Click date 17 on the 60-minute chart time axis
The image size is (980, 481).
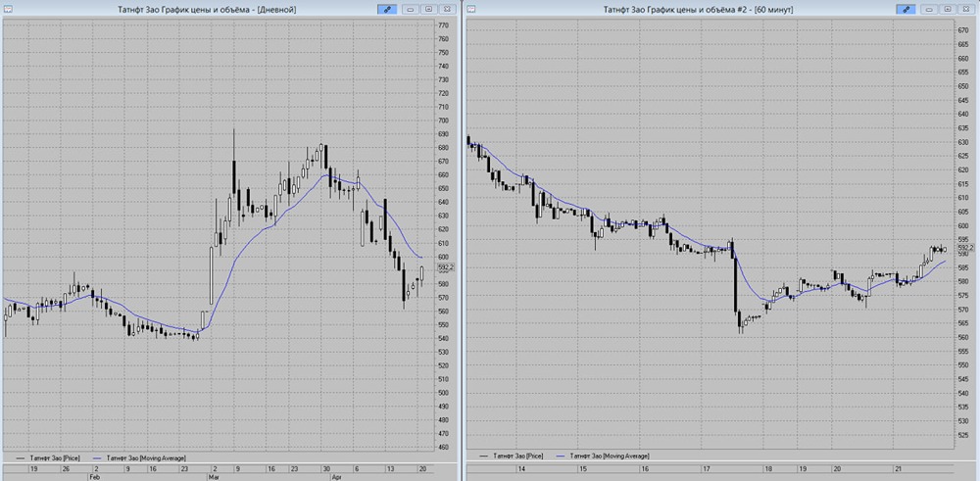click(x=707, y=468)
